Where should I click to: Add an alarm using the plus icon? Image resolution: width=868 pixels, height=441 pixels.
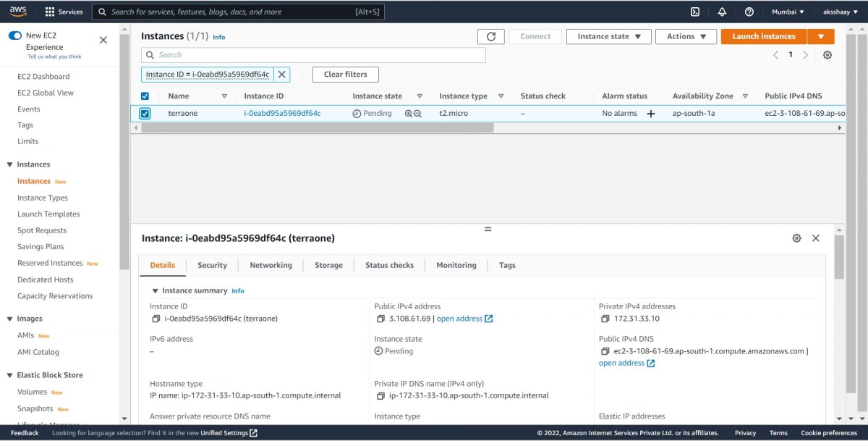(x=650, y=113)
